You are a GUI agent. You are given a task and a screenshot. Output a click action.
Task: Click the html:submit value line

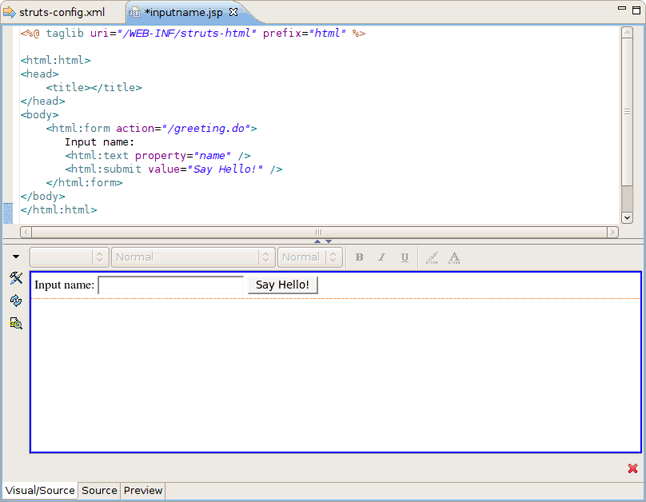tap(173, 169)
